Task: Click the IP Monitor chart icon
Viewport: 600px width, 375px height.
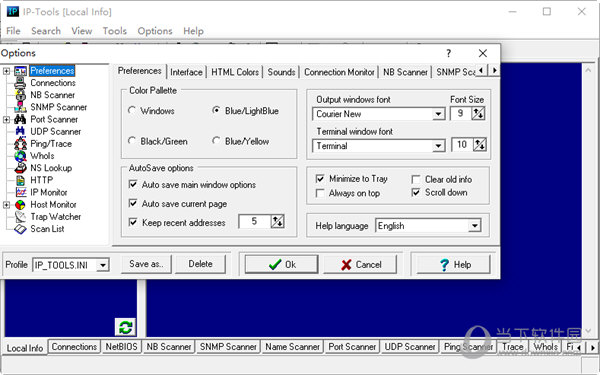Action: pos(20,192)
